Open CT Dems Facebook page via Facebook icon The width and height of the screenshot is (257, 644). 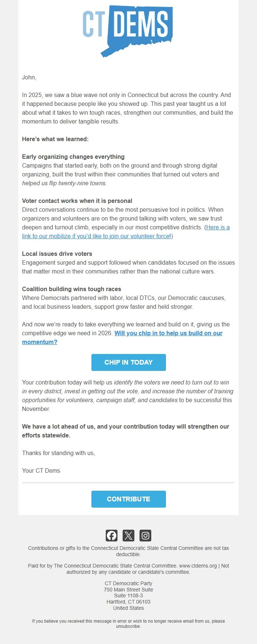[111, 536]
